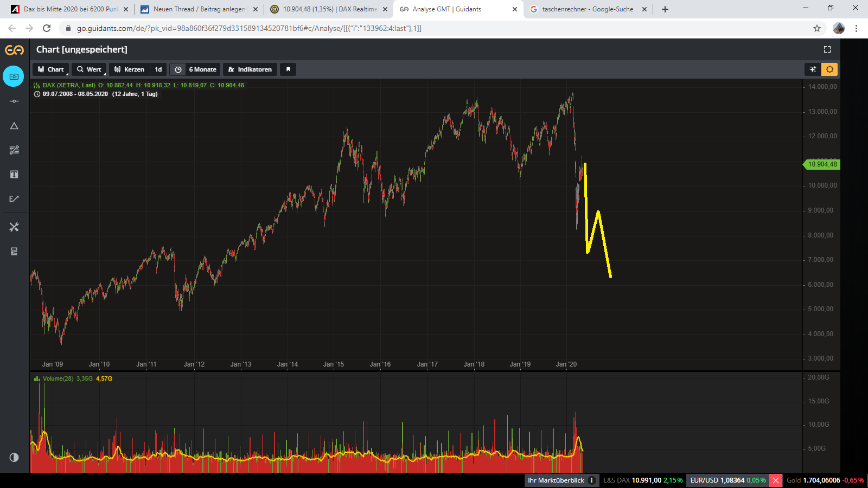Expand the Wert dropdown
This screenshot has width=868, height=488.
[89, 69]
